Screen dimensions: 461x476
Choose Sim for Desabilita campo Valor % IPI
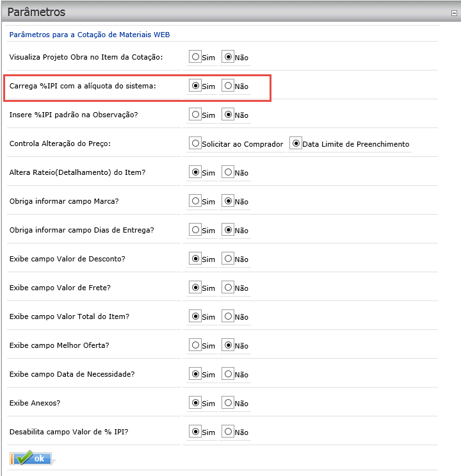[195, 432]
